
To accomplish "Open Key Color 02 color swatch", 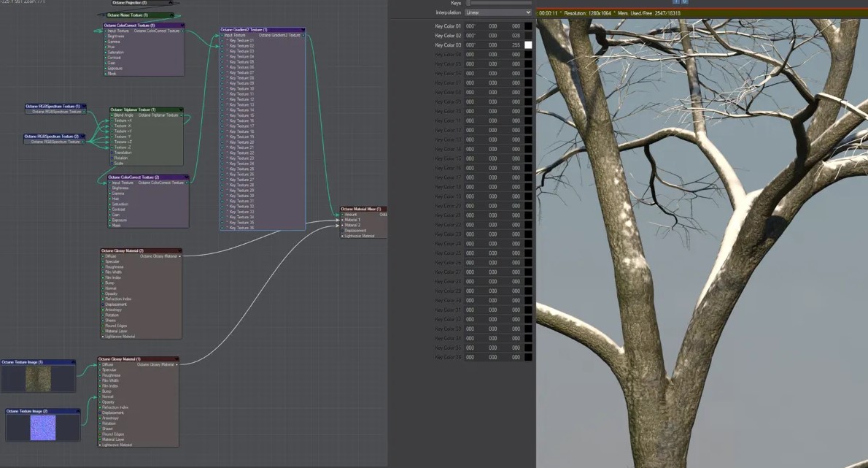I will click(x=528, y=36).
